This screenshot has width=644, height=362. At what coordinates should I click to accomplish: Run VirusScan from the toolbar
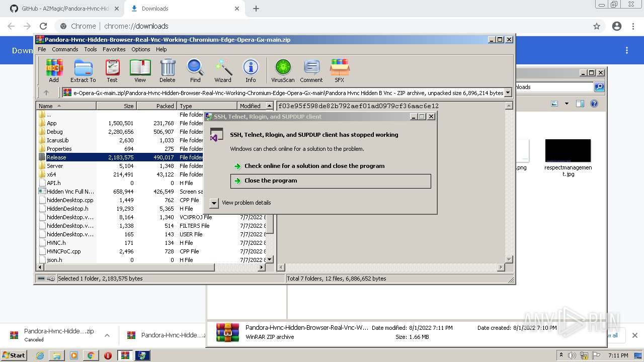coord(283,70)
